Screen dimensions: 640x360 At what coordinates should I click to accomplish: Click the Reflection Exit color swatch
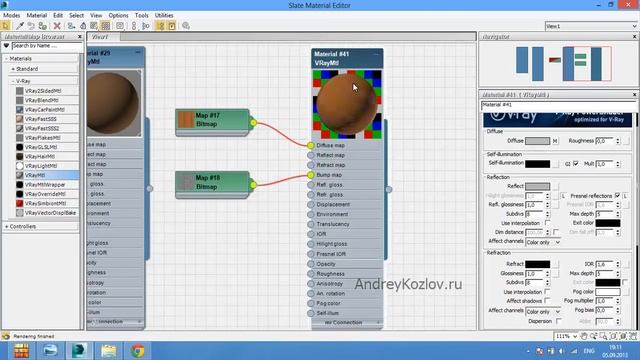608,223
